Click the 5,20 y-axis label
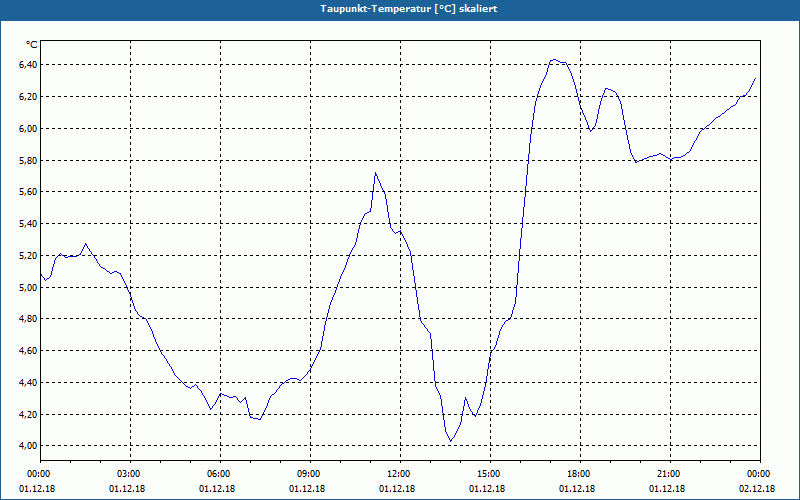 pos(28,256)
